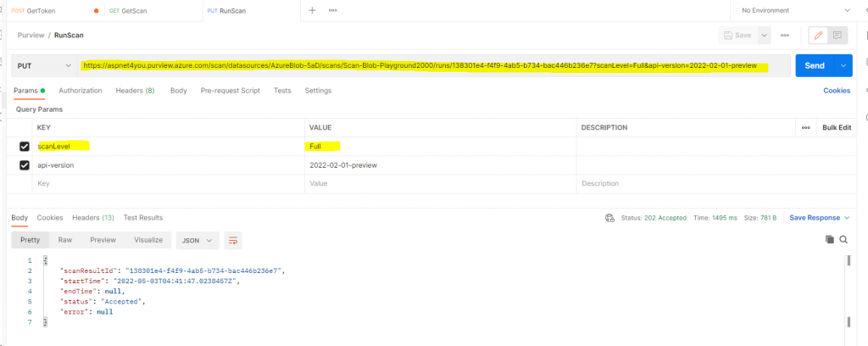Image resolution: width=868 pixels, height=346 pixels.
Task: Open the GET GetScan request tab
Action: [128, 10]
